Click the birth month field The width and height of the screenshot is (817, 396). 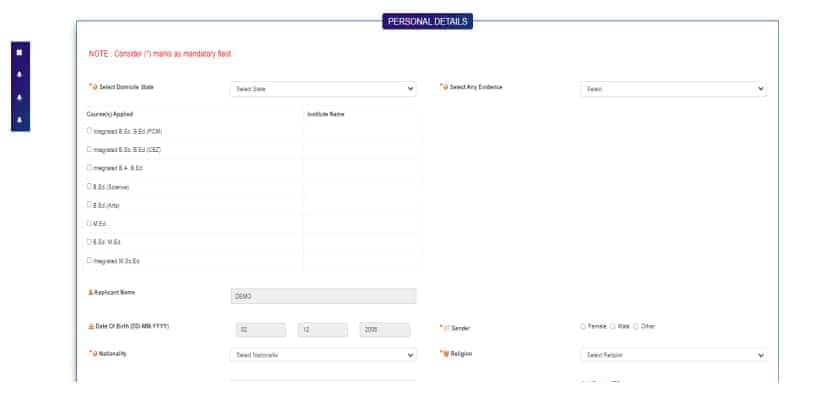[x=323, y=330]
